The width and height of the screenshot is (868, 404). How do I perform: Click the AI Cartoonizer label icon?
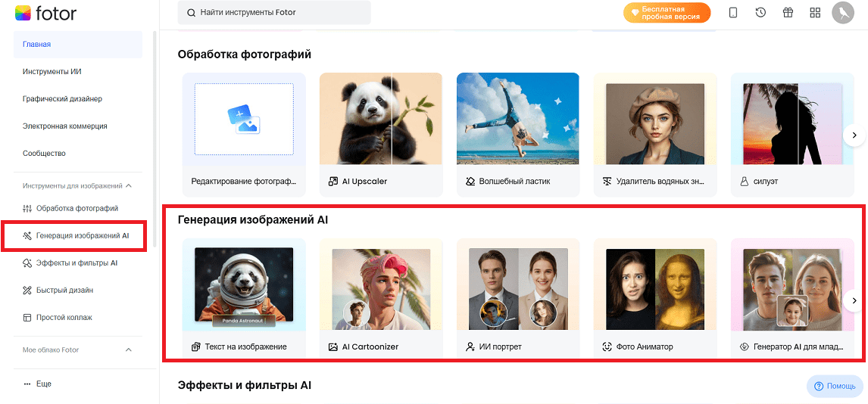click(x=333, y=347)
